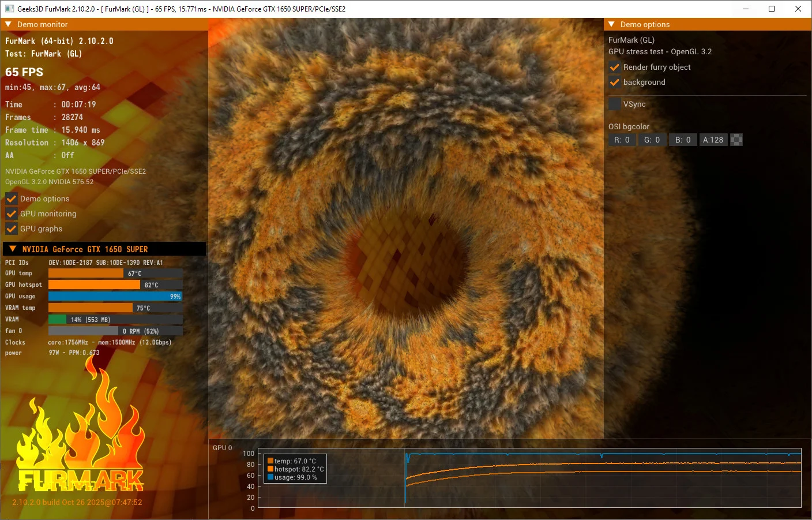Click the Resolution value "1406 x 869"

click(83, 143)
